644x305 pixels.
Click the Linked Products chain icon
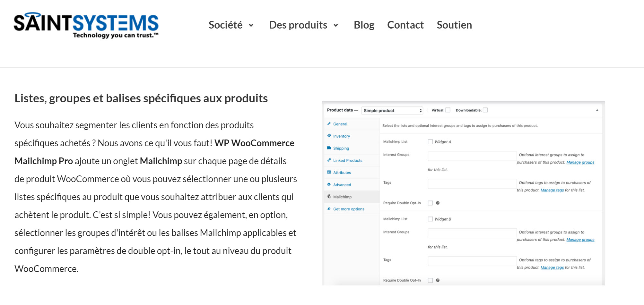[x=329, y=160]
